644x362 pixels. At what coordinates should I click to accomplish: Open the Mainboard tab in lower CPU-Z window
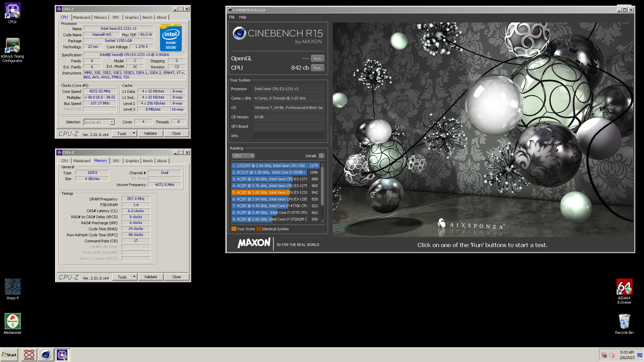point(82,161)
